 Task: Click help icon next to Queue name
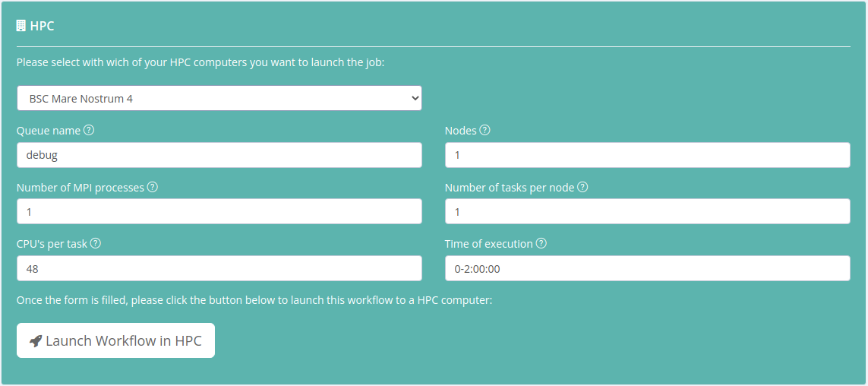[89, 130]
